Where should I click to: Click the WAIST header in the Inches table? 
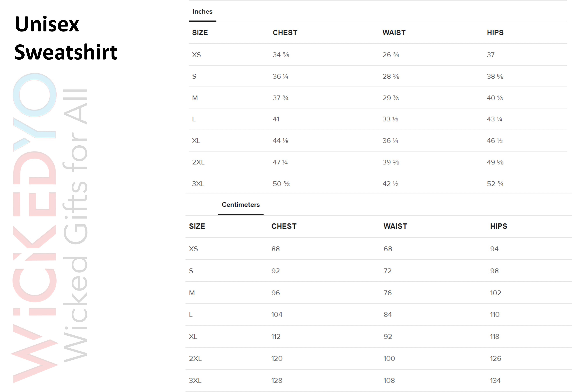pyautogui.click(x=394, y=33)
